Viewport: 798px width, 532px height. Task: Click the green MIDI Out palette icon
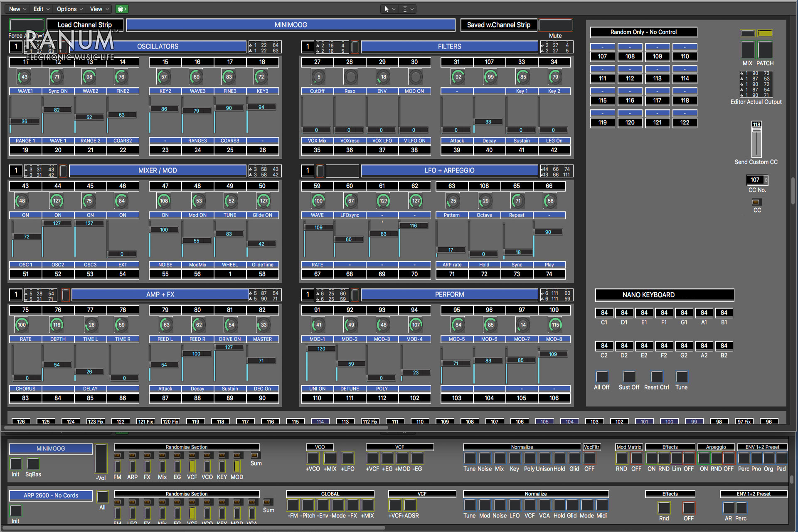click(122, 9)
